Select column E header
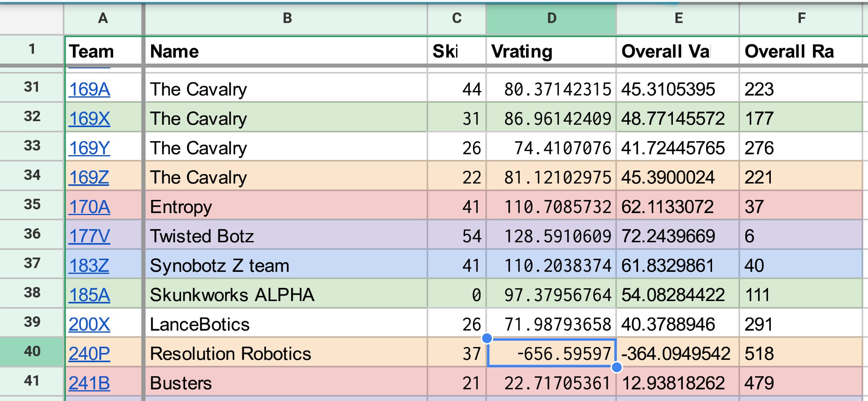Viewport: 868px width, 401px height. click(678, 18)
